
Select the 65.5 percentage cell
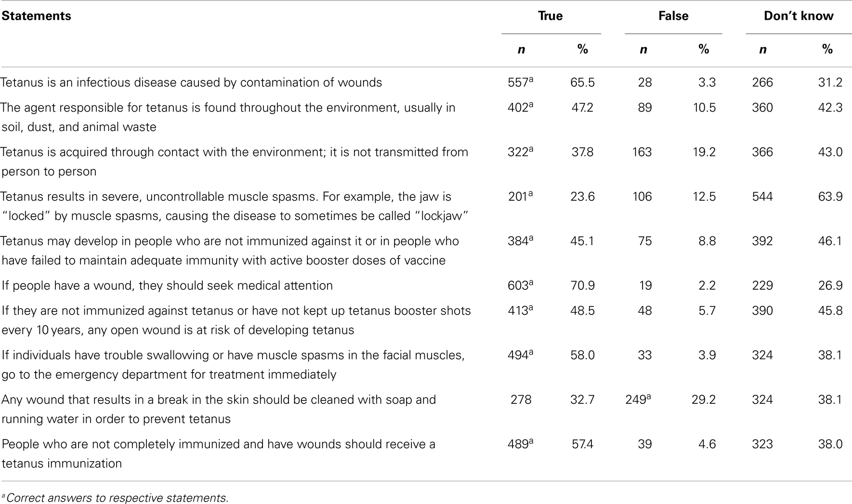tap(582, 82)
